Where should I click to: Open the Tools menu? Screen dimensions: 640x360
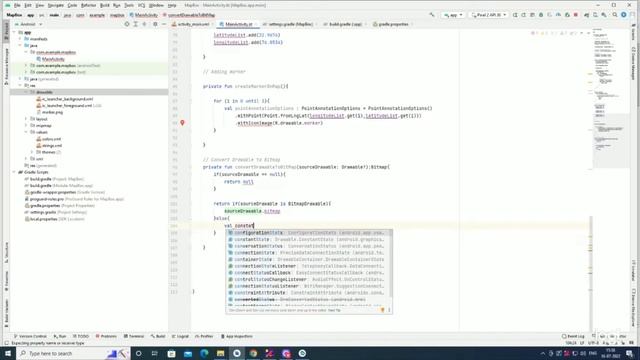point(129,5)
